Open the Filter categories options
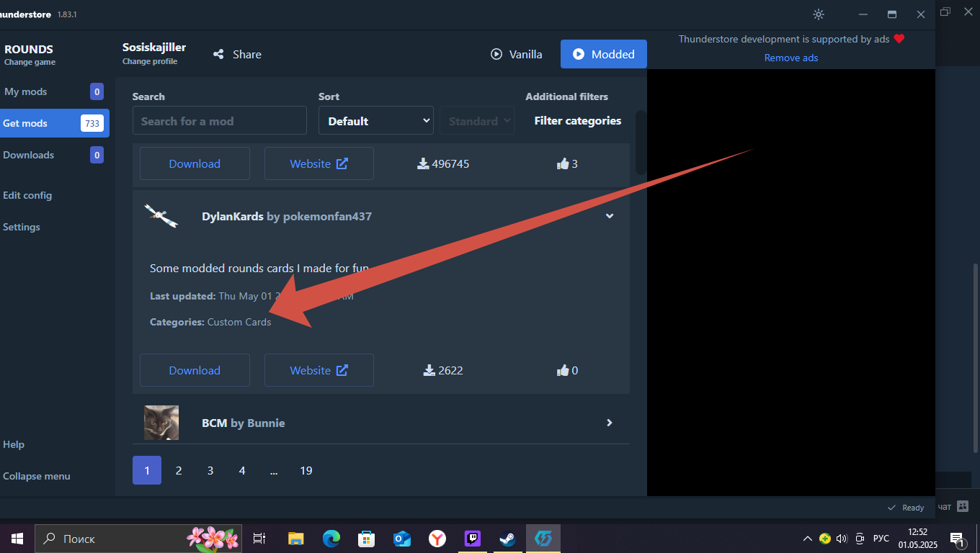Screen dimensions: 980x553 click(577, 121)
